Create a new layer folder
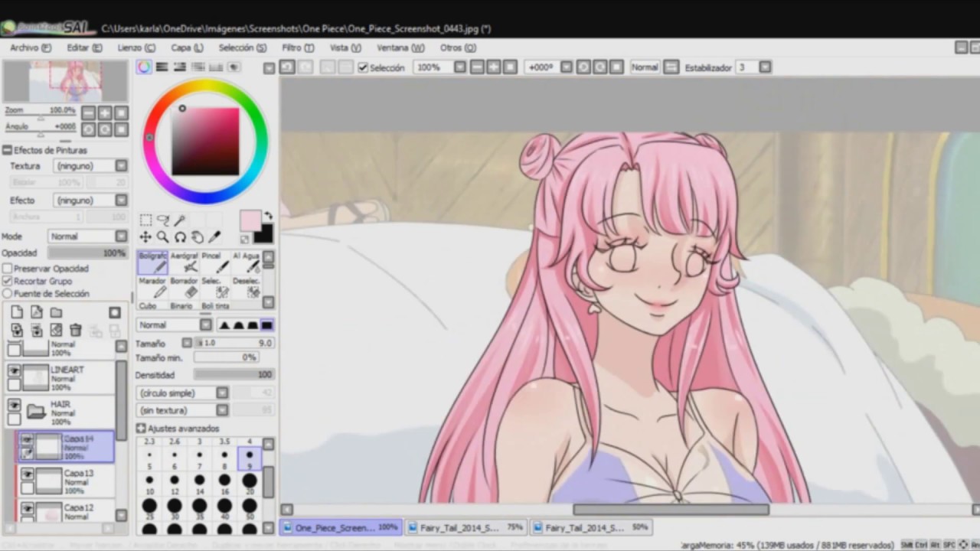 (x=56, y=312)
